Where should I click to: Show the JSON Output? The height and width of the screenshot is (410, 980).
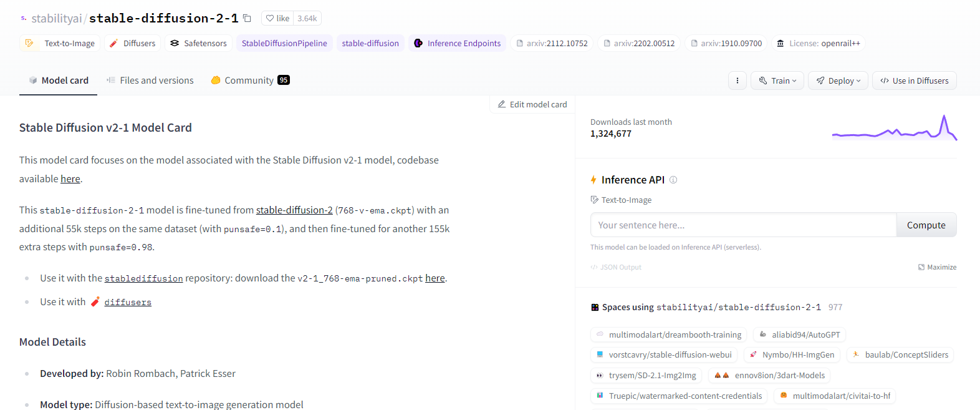pyautogui.click(x=616, y=267)
